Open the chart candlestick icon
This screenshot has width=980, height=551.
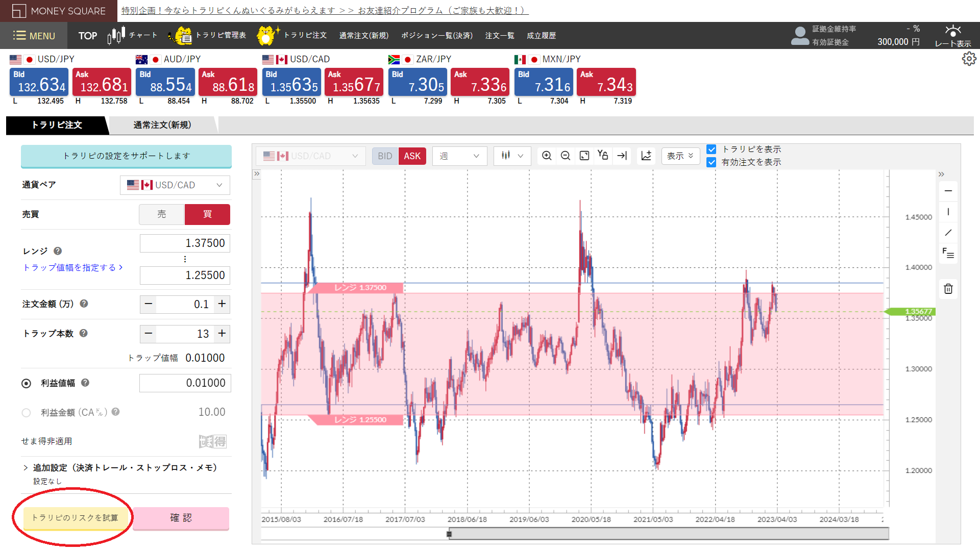(x=116, y=35)
